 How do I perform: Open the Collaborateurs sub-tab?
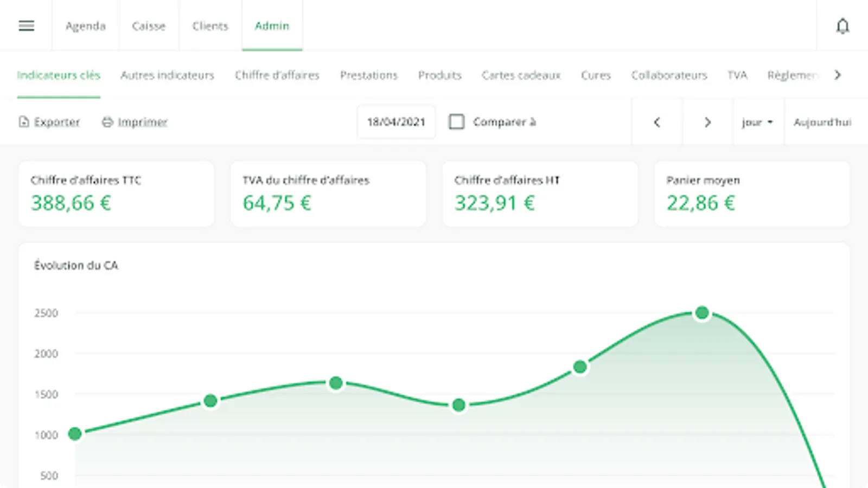click(x=669, y=75)
